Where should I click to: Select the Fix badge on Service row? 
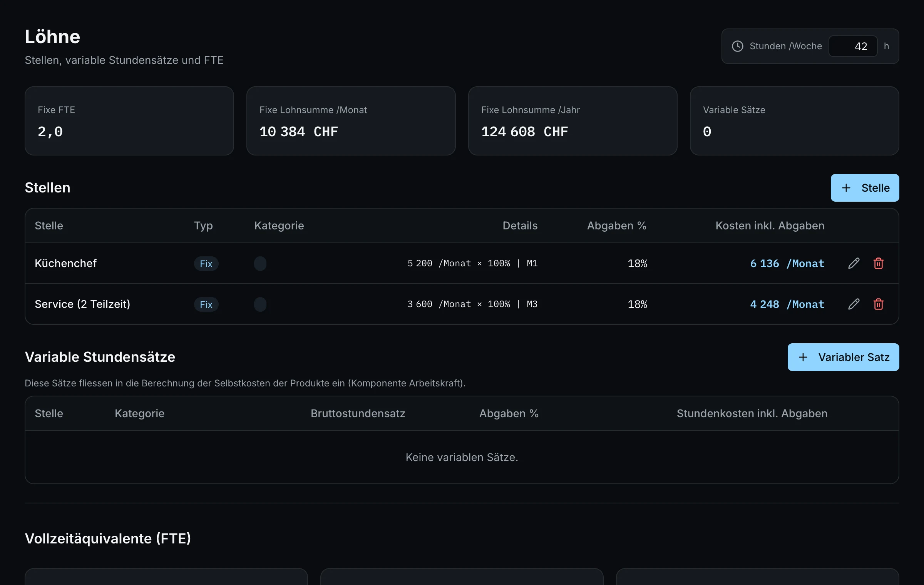pos(206,304)
